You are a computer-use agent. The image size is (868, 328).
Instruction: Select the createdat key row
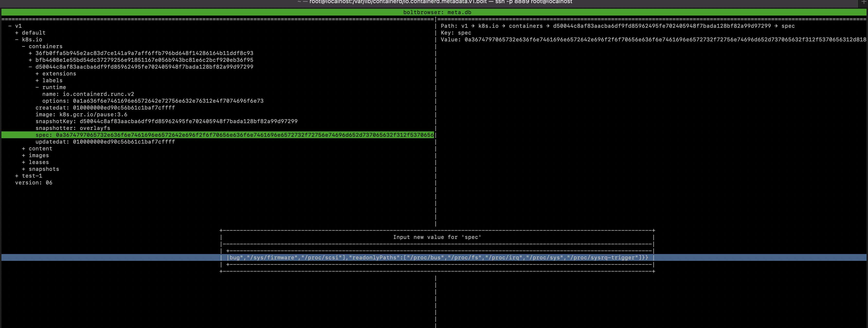105,108
